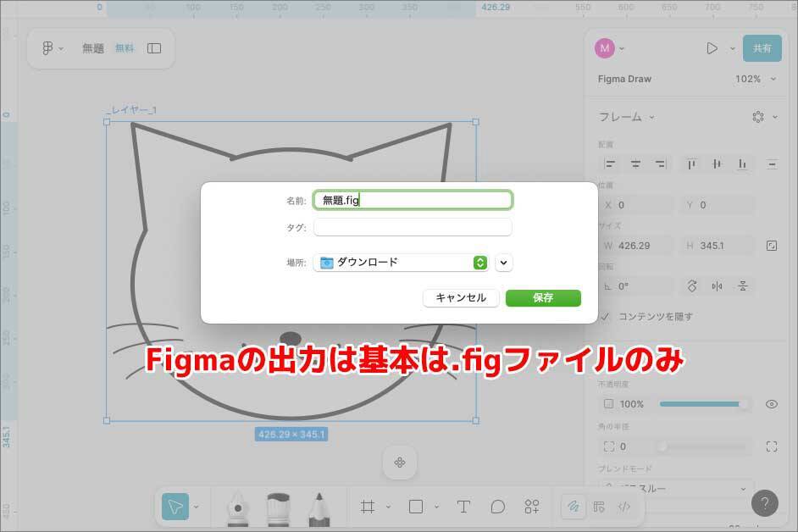Click the Move arrow tool
Screen dimensions: 798x532
coord(175,507)
